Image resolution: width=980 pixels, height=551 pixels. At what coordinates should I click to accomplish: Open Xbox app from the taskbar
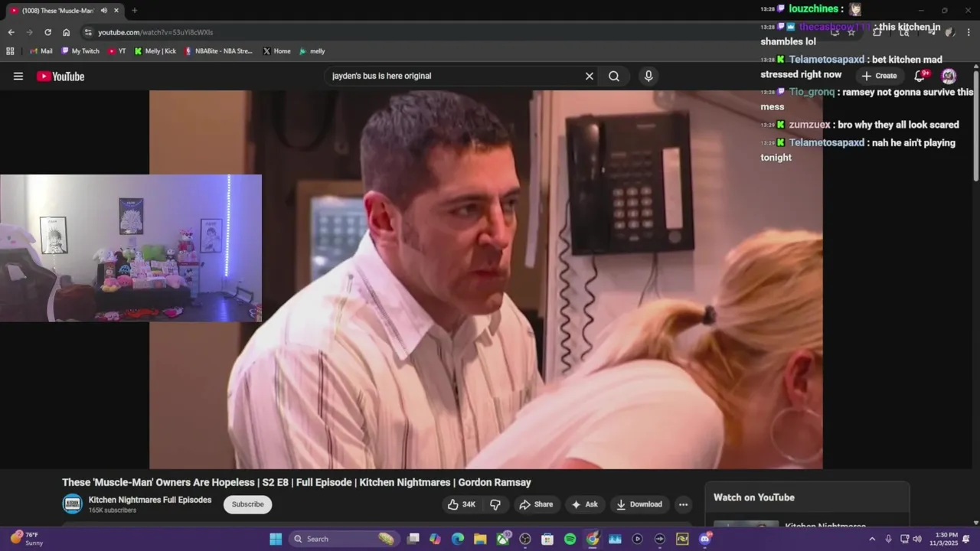503,539
